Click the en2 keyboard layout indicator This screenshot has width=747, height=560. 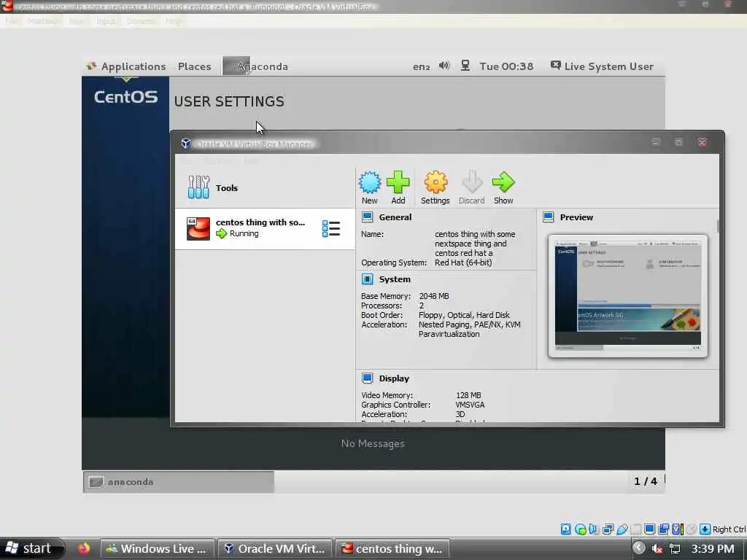(x=421, y=66)
